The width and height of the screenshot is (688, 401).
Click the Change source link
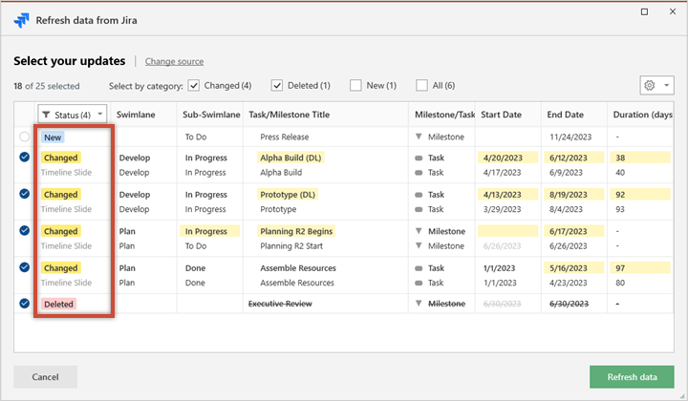(174, 61)
